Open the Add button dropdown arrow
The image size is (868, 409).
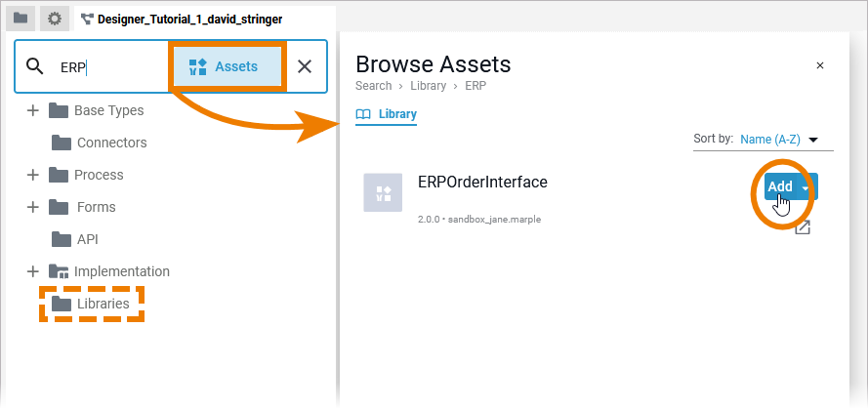coord(806,187)
